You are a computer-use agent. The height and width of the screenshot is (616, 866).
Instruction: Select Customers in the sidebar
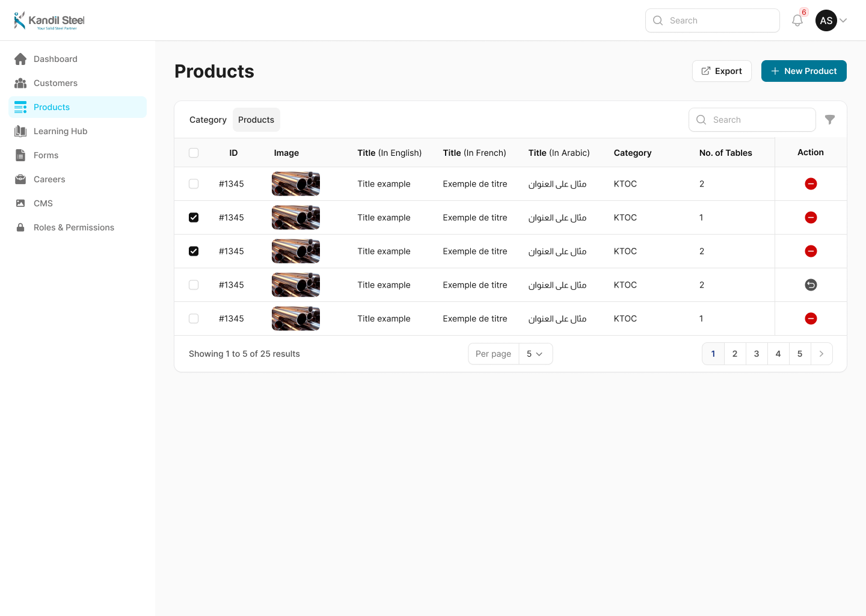point(55,83)
